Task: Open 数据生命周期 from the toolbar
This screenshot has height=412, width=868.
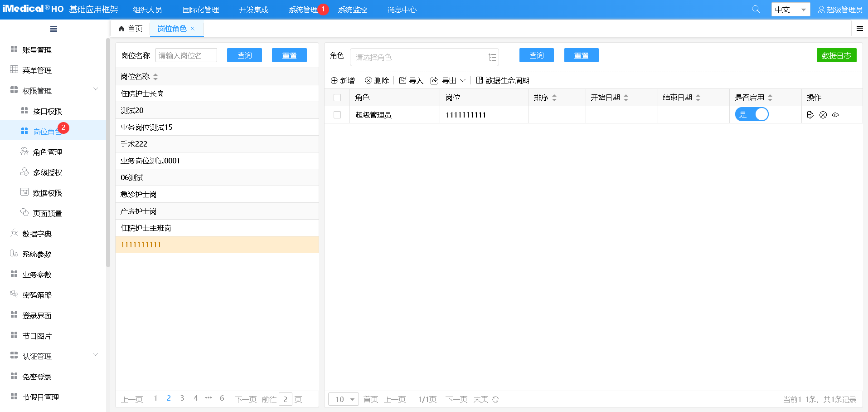Action: 503,80
